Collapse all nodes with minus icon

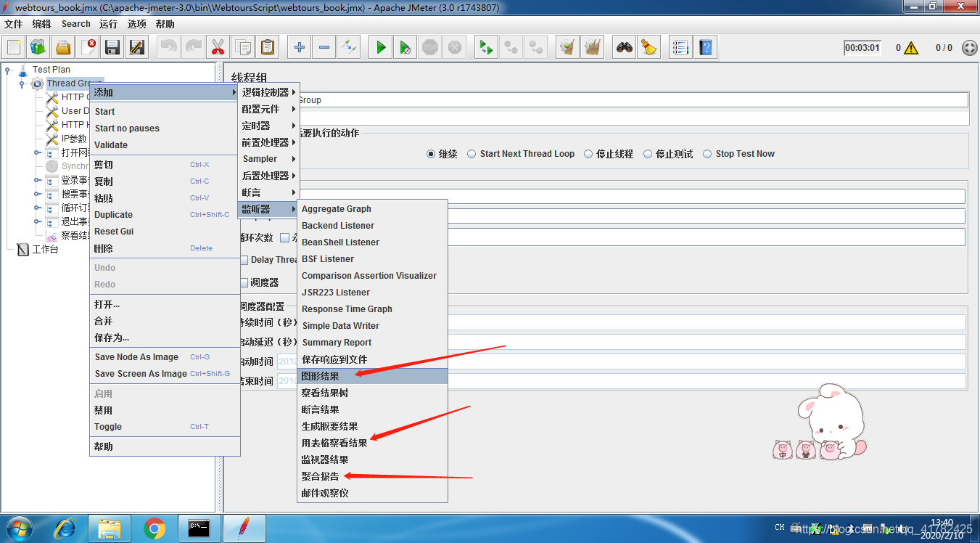click(x=324, y=48)
